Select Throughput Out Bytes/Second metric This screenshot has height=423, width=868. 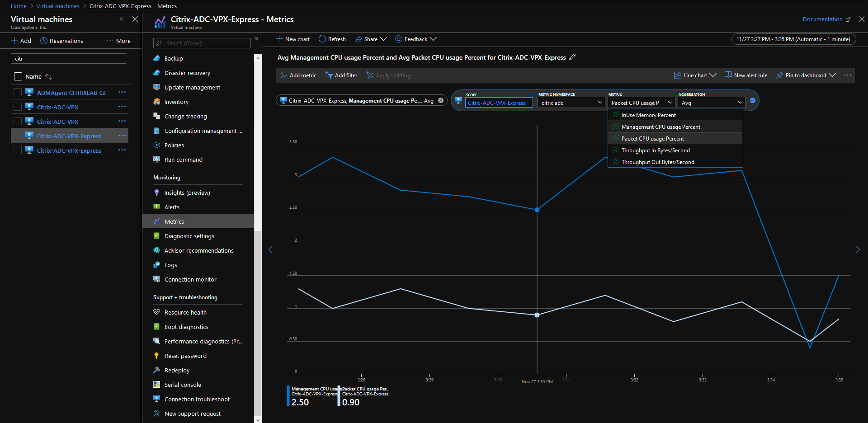(x=675, y=162)
